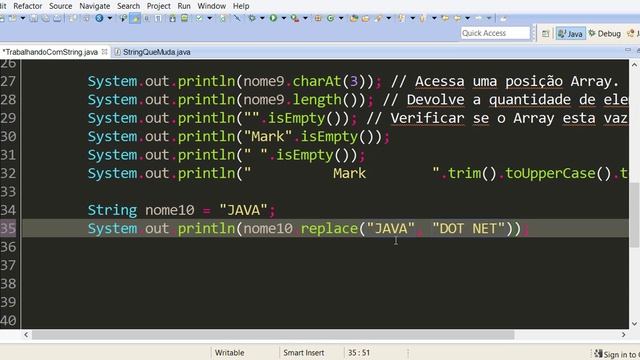
Task: Open the Run menu
Action: point(184,6)
